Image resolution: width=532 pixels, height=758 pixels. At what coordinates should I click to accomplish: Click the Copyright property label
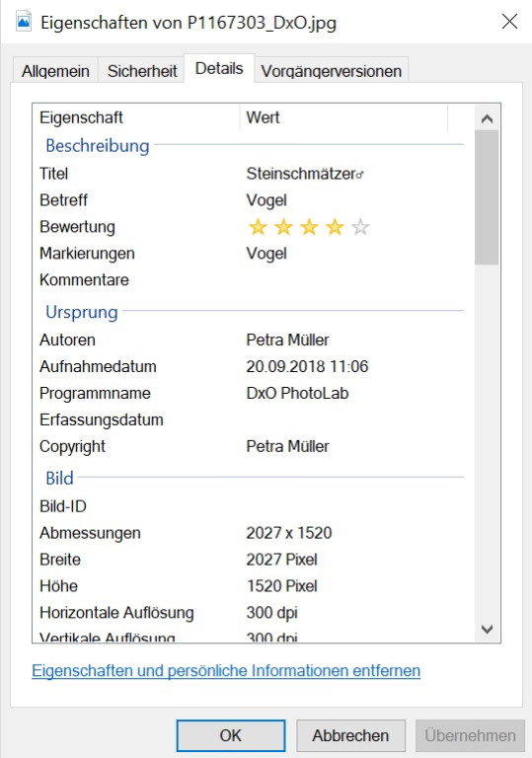click(72, 446)
